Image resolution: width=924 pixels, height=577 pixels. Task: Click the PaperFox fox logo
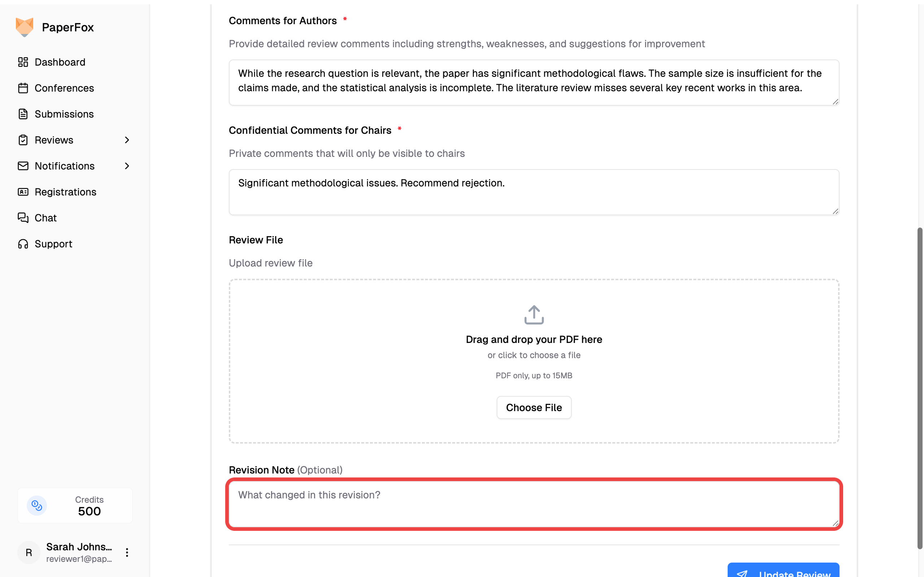tap(25, 27)
